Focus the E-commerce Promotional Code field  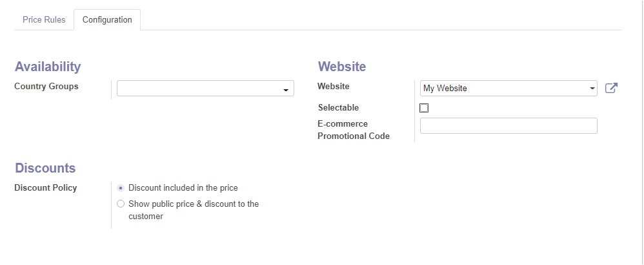[x=508, y=125]
